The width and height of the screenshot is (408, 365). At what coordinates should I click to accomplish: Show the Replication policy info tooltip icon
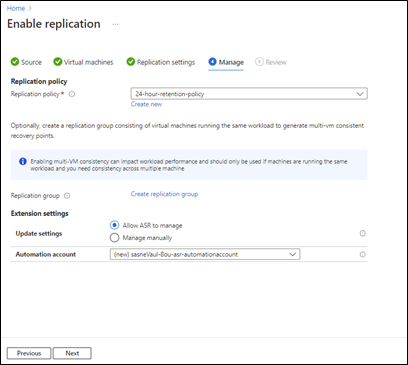click(72, 94)
